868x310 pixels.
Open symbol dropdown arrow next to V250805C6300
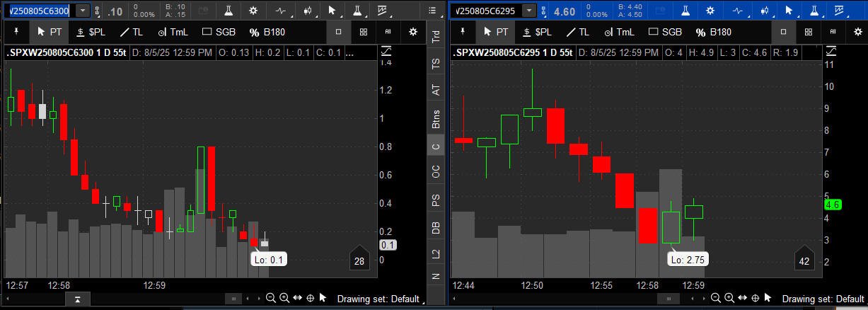pos(83,11)
